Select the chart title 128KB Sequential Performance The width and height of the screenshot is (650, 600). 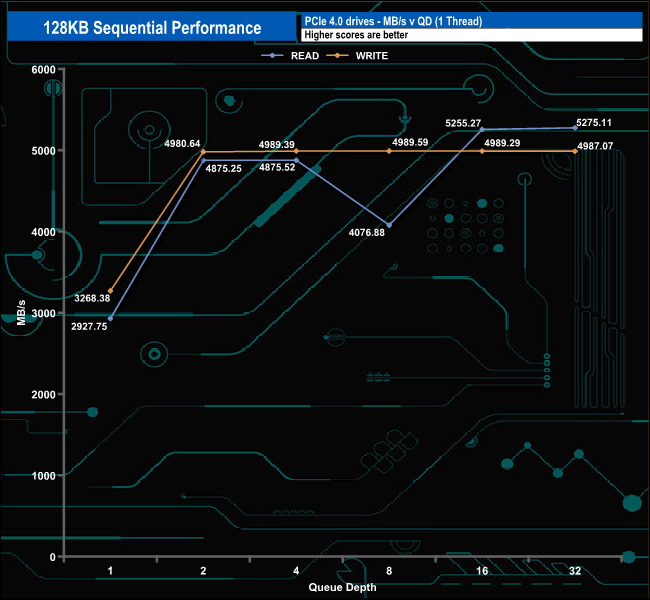point(152,28)
